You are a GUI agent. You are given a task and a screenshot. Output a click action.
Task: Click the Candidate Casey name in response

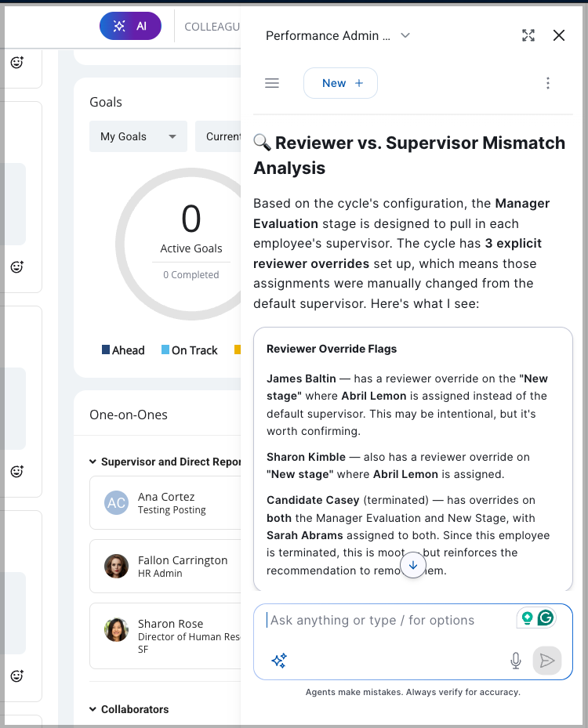(313, 501)
